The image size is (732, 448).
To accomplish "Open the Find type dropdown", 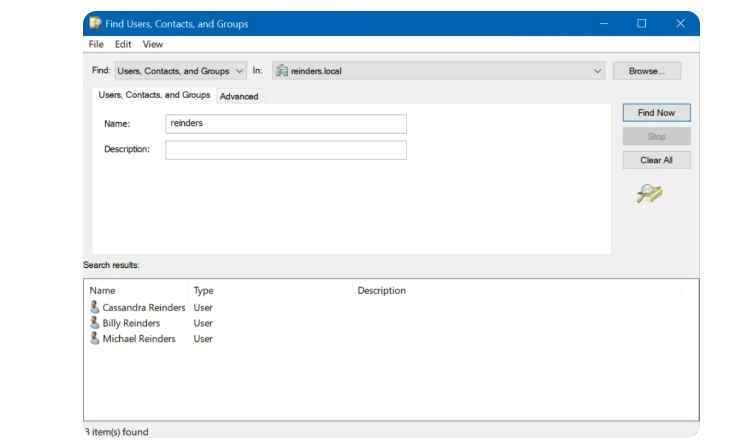I will tap(180, 71).
